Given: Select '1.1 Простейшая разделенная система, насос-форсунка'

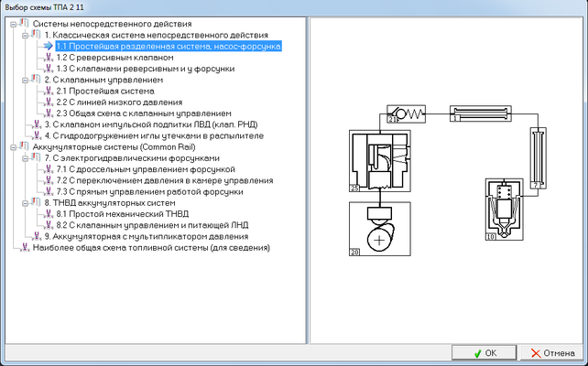Looking at the screenshot, I should [x=169, y=47].
